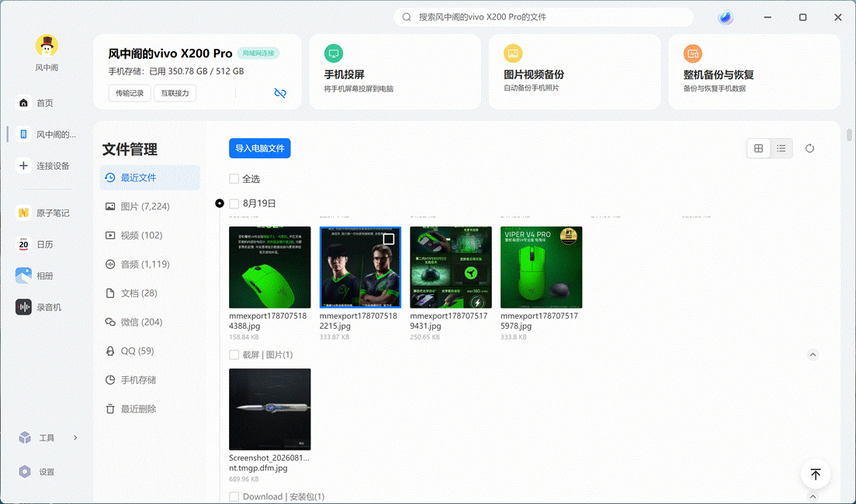Open the QQ (59) category
Image resolution: width=856 pixels, height=504 pixels.
150,351
